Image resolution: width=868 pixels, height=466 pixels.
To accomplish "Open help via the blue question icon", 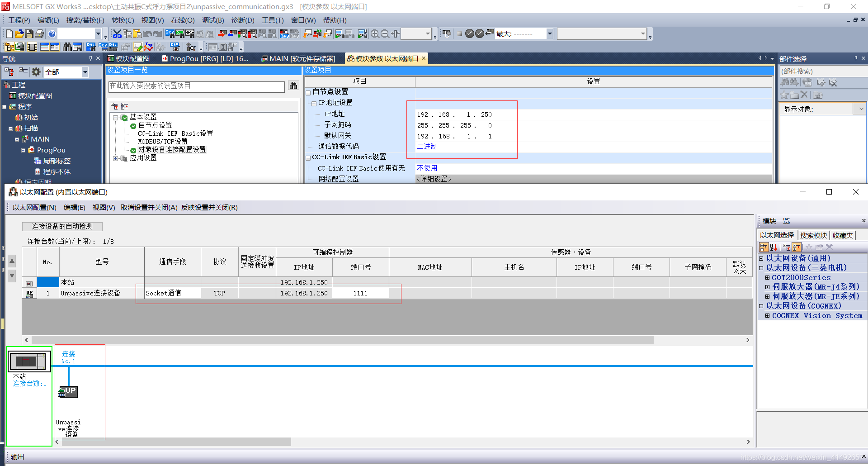I will coord(52,34).
